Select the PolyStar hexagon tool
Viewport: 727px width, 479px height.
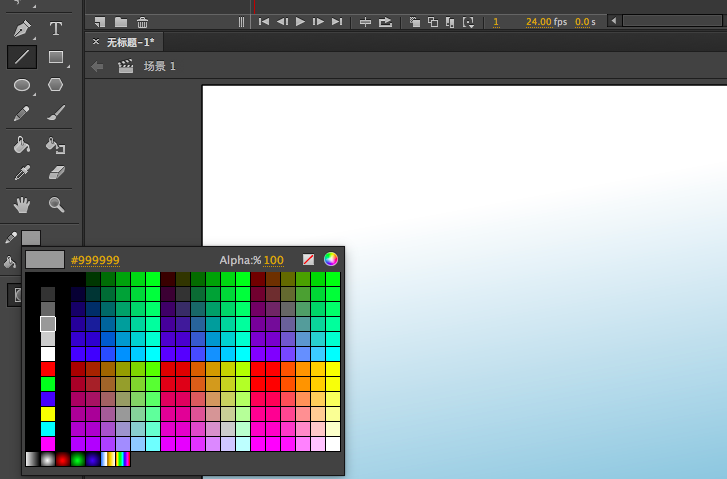tap(55, 84)
